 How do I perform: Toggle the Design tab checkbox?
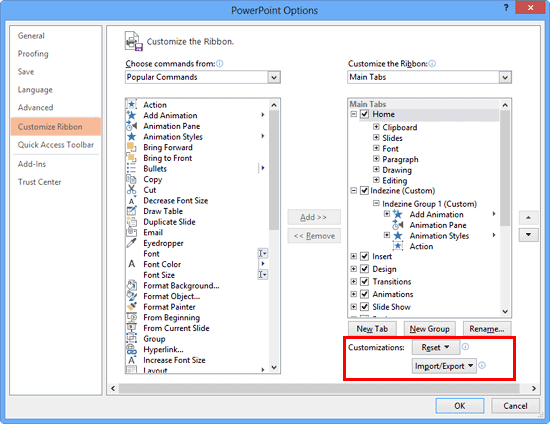coord(365,269)
